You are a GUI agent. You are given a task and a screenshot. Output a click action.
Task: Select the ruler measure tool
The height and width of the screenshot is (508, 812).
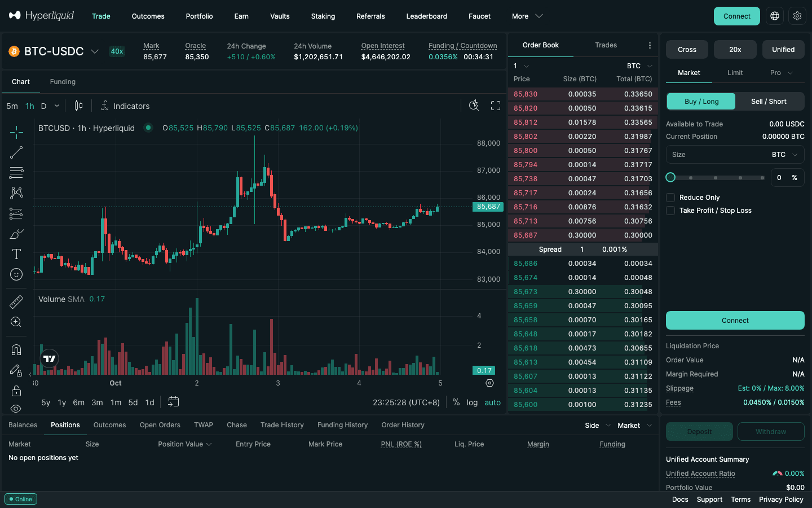(16, 302)
